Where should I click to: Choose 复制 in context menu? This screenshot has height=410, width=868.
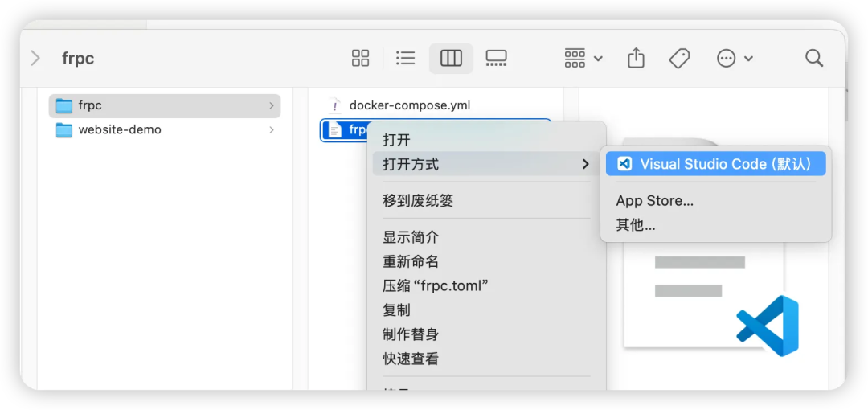pyautogui.click(x=486, y=310)
